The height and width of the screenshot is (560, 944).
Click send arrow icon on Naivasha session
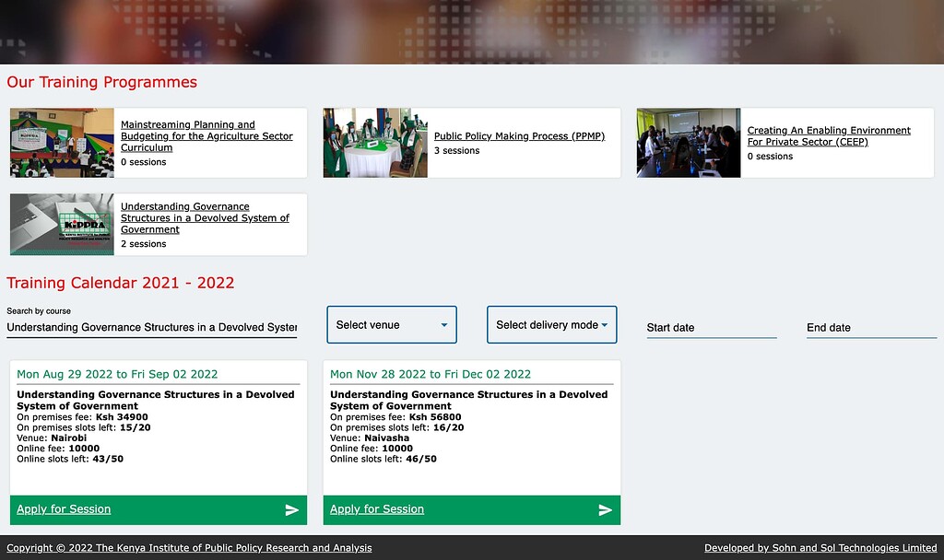point(605,510)
